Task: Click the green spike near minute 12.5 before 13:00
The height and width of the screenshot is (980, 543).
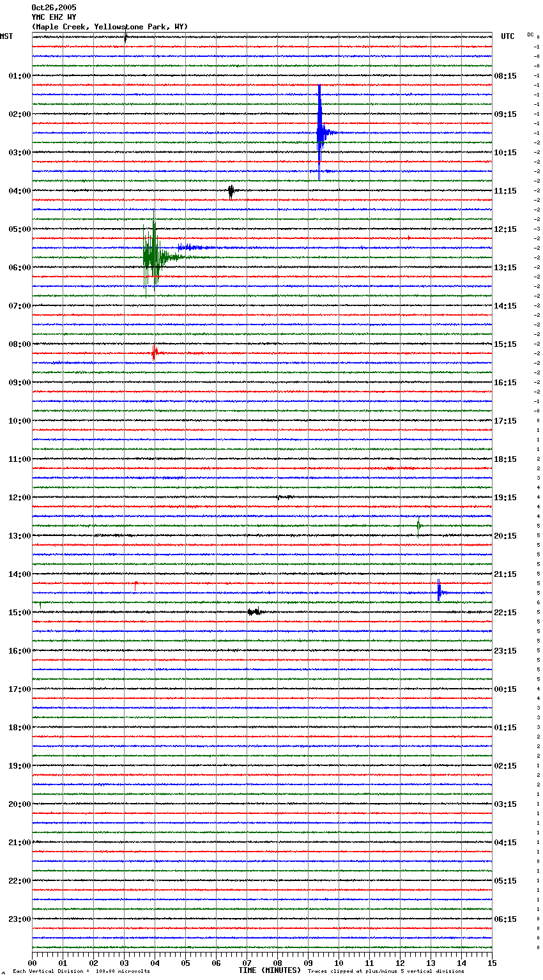Action: [x=418, y=526]
